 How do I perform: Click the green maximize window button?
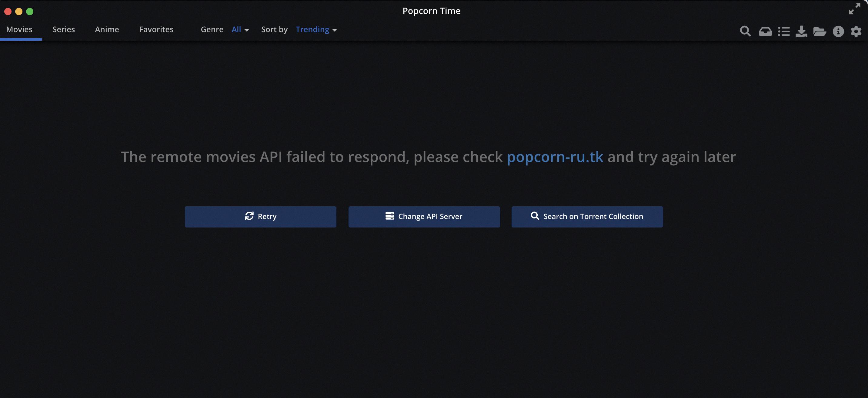click(x=30, y=12)
